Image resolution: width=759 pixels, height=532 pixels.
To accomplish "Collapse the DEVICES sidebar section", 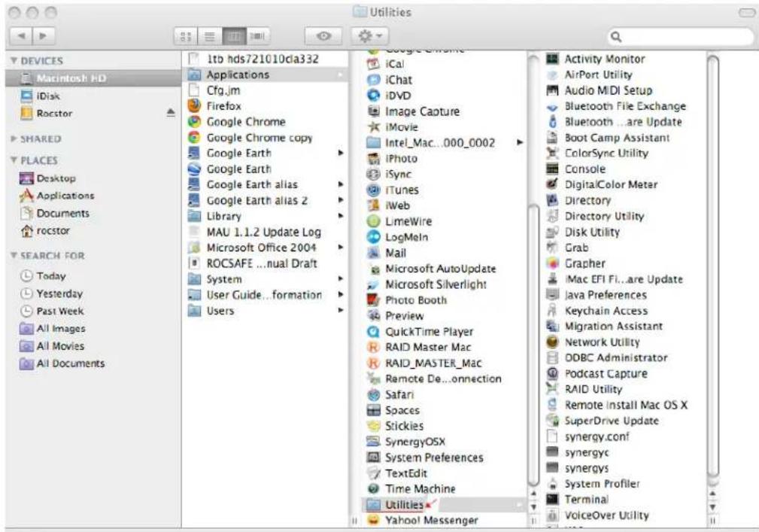I will tap(14, 60).
